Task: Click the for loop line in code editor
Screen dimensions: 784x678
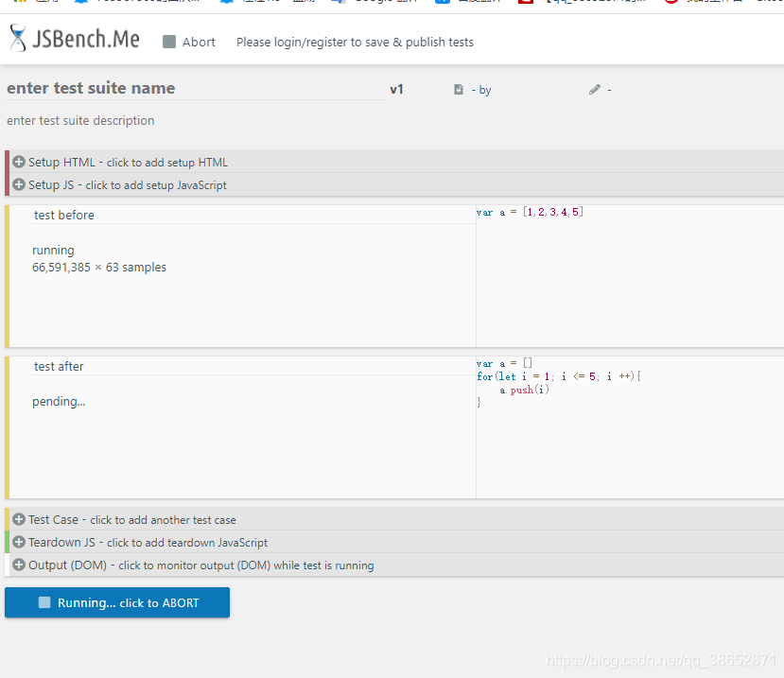Action: [559, 376]
